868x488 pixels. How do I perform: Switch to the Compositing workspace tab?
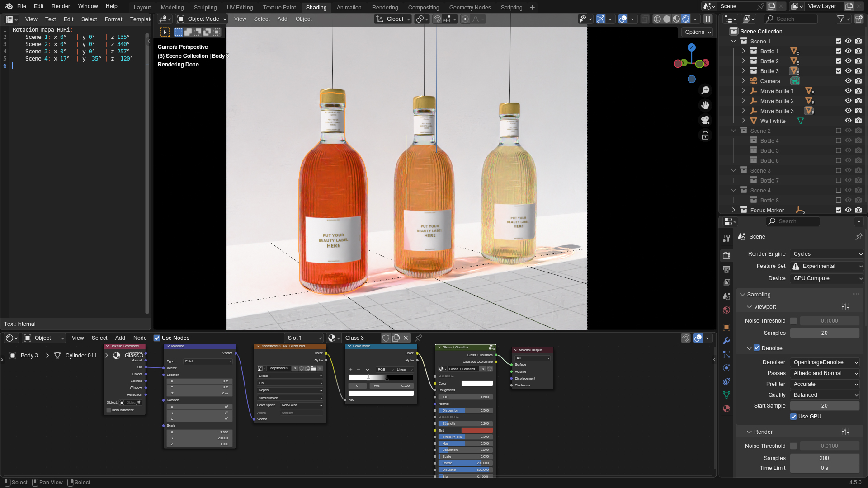click(423, 7)
